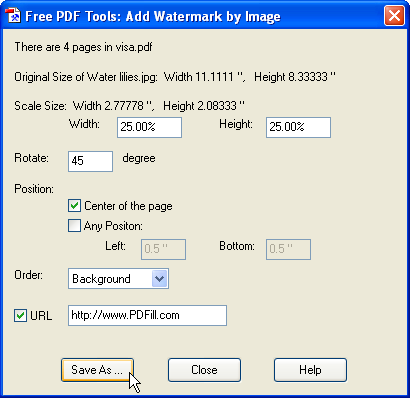This screenshot has height=398, width=410.
Task: Expand the Order dropdown arrow
Action: tap(159, 279)
